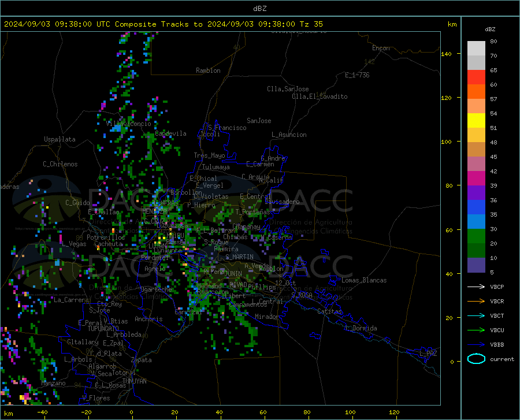Click the Encon label at top right
Viewport: 520px width, 420px height.
coord(381,48)
